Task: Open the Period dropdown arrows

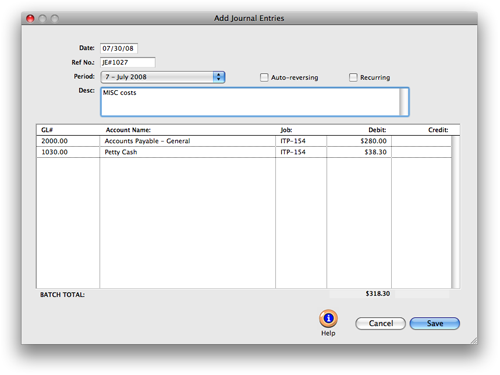Action: [219, 77]
